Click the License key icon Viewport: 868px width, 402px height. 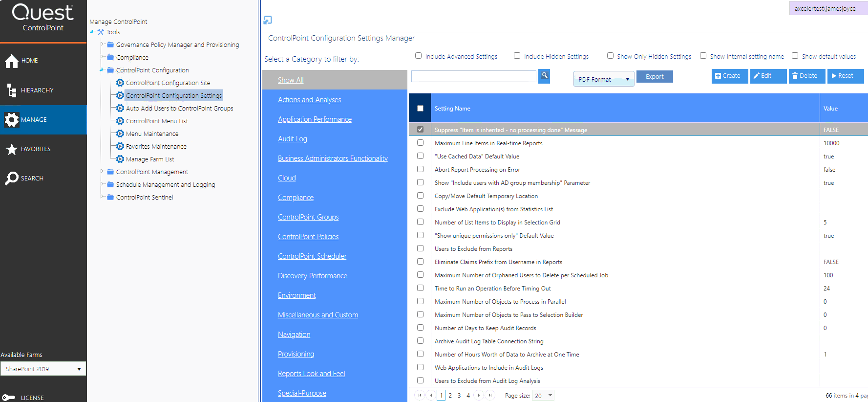tap(8, 398)
